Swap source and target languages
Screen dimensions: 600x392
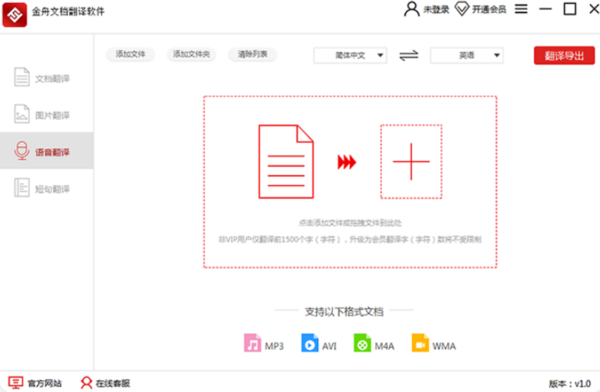(x=409, y=56)
